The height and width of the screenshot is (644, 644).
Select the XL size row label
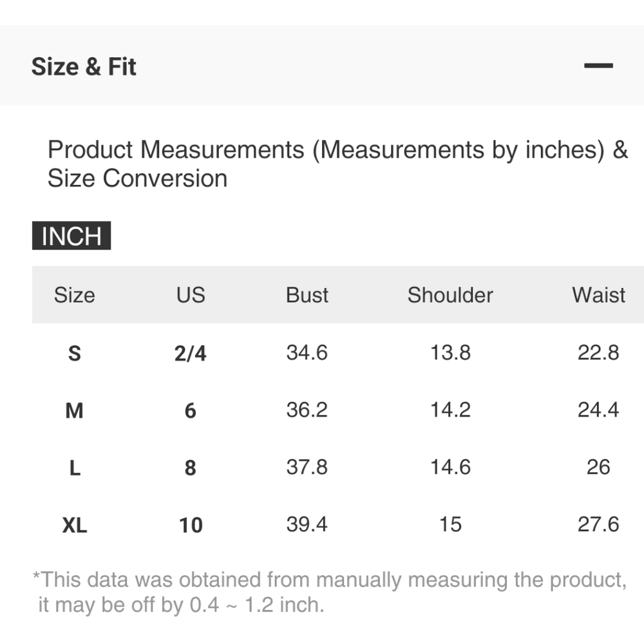tap(74, 525)
